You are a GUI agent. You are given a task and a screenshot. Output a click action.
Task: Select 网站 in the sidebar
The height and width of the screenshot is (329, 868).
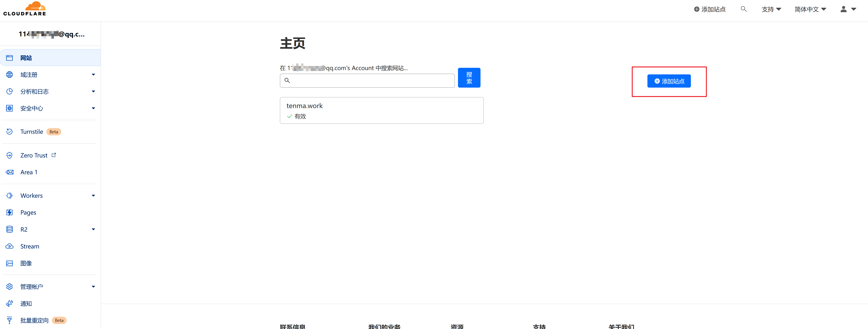click(26, 58)
